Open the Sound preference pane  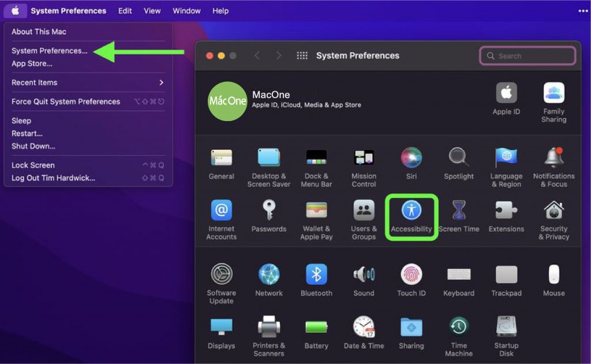[x=364, y=280]
